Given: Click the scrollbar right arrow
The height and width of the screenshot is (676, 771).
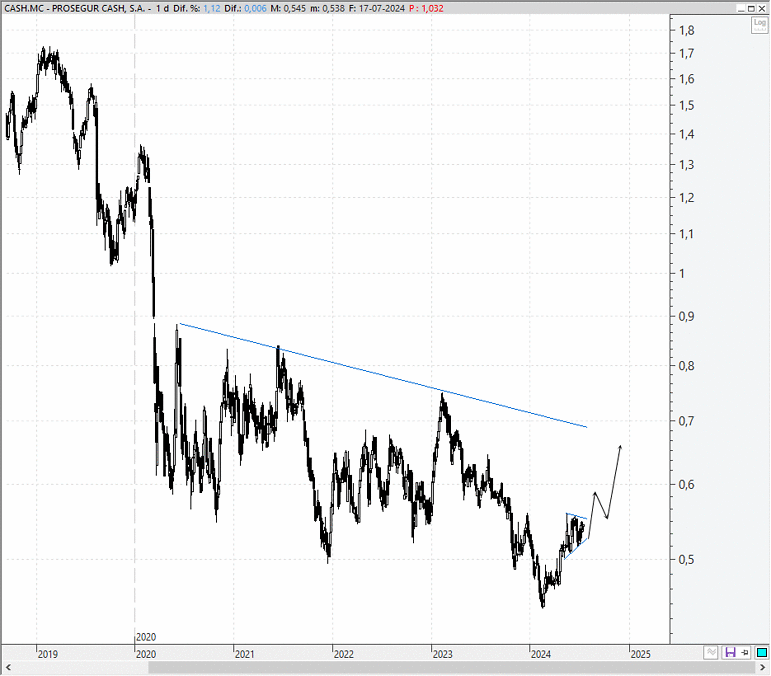Looking at the screenshot, I should [x=763, y=667].
